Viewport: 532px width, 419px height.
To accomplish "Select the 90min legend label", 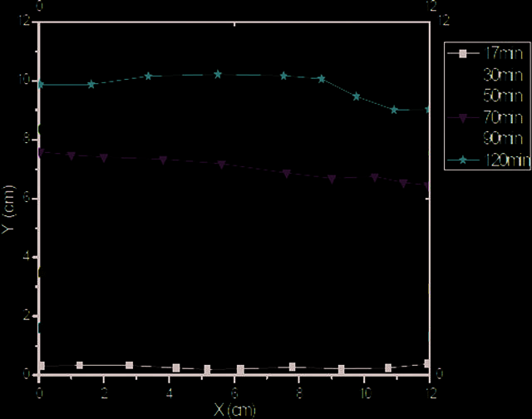I will click(503, 139).
